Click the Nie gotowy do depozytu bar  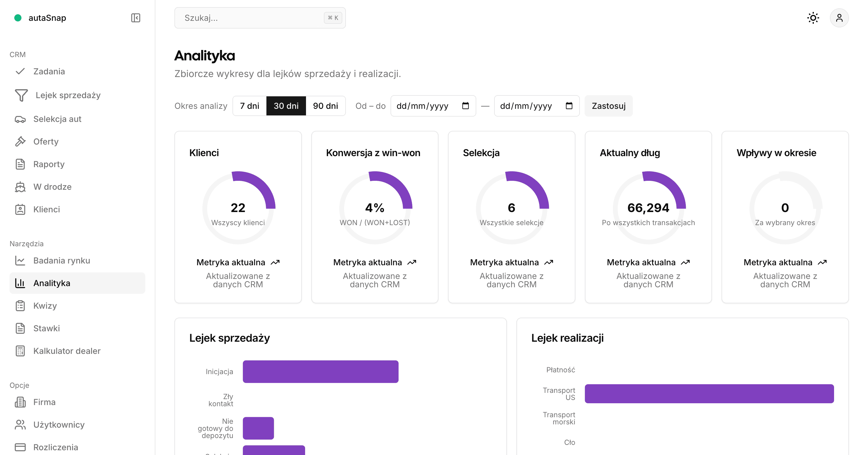258,428
